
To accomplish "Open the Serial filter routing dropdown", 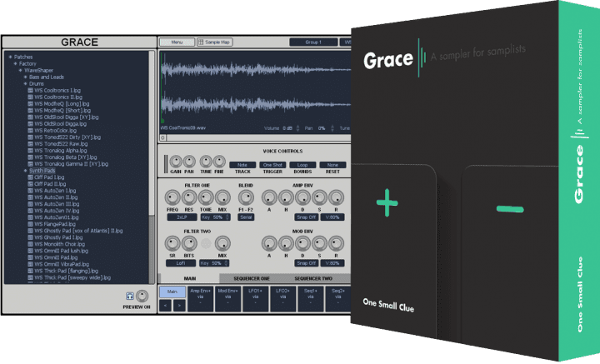I will pos(246,217).
